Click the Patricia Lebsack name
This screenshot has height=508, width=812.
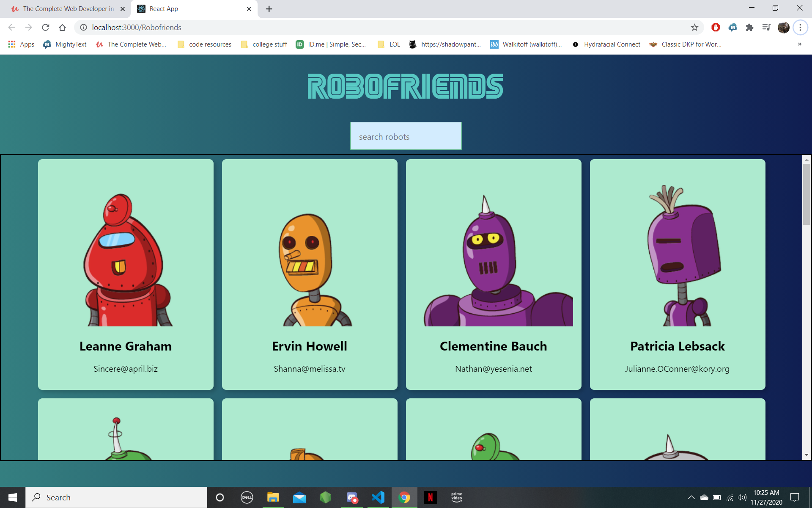678,346
